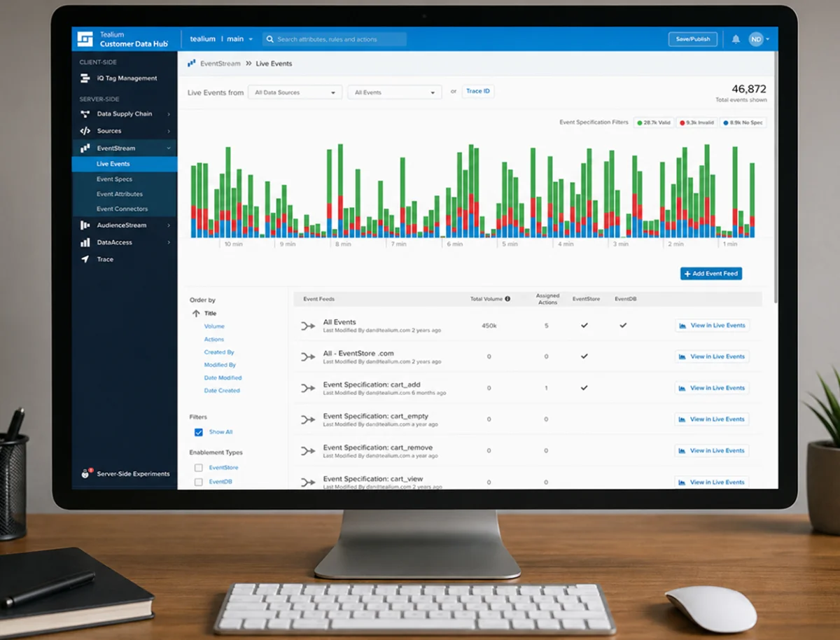This screenshot has width=840, height=640.
Task: Toggle the 28.7k Valid filter
Action: [x=654, y=123]
